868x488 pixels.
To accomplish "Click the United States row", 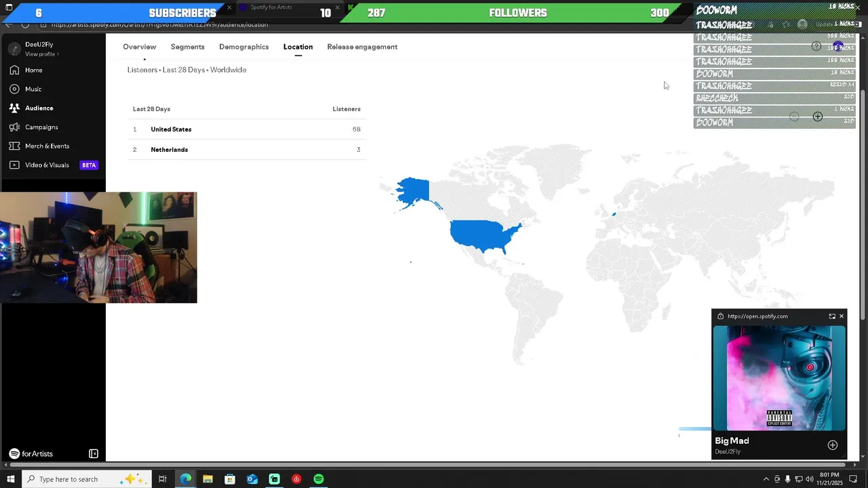I will pos(247,129).
